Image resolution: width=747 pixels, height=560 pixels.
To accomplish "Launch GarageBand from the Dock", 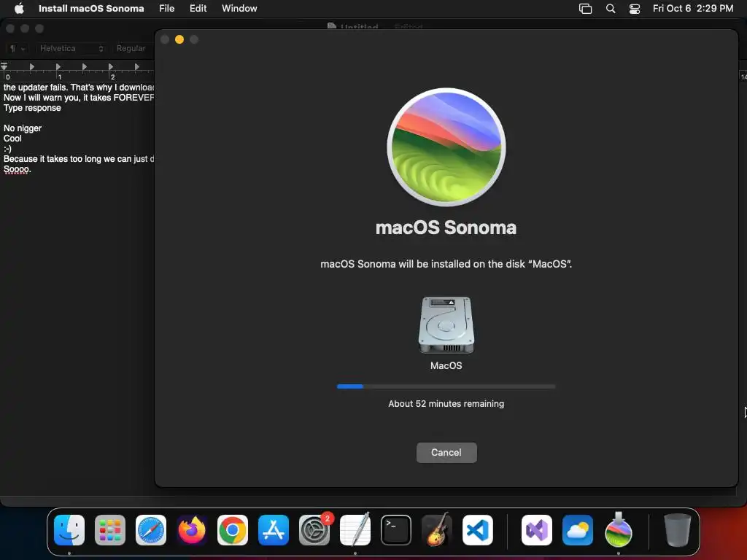I will [437, 530].
